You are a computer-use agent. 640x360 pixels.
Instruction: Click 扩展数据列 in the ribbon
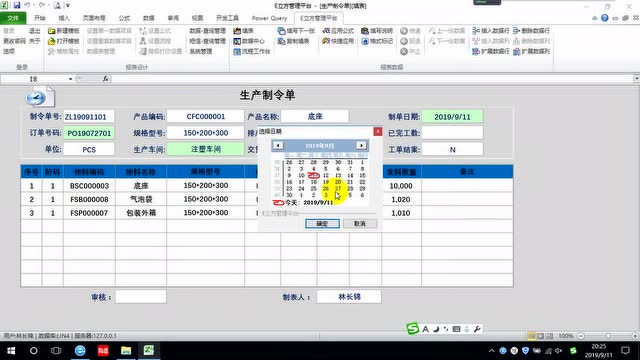pos(531,51)
